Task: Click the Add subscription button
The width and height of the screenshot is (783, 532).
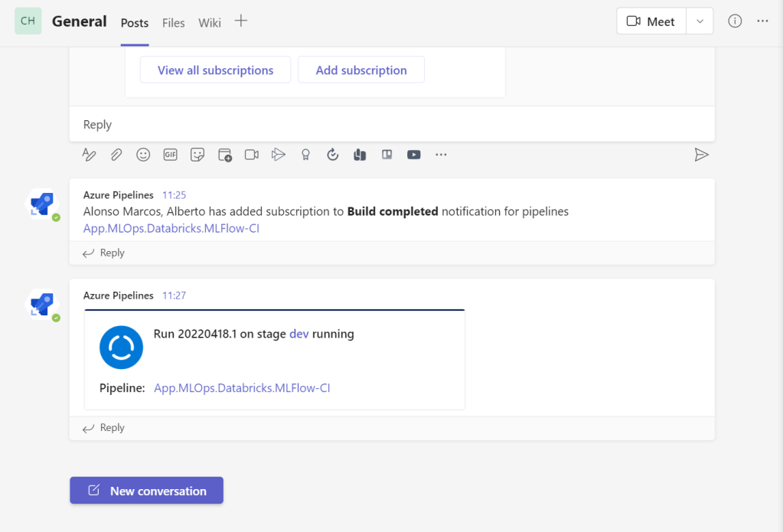Action: pos(361,70)
